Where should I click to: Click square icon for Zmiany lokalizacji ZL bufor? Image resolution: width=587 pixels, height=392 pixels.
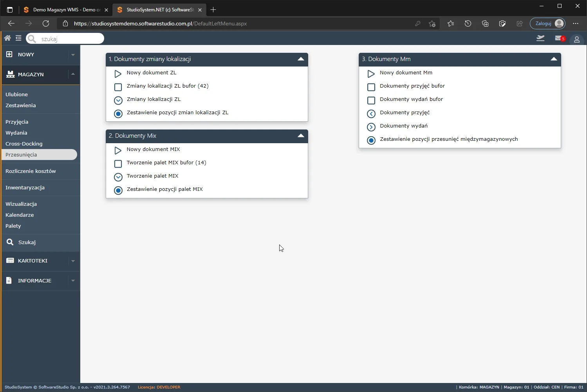coord(118,87)
